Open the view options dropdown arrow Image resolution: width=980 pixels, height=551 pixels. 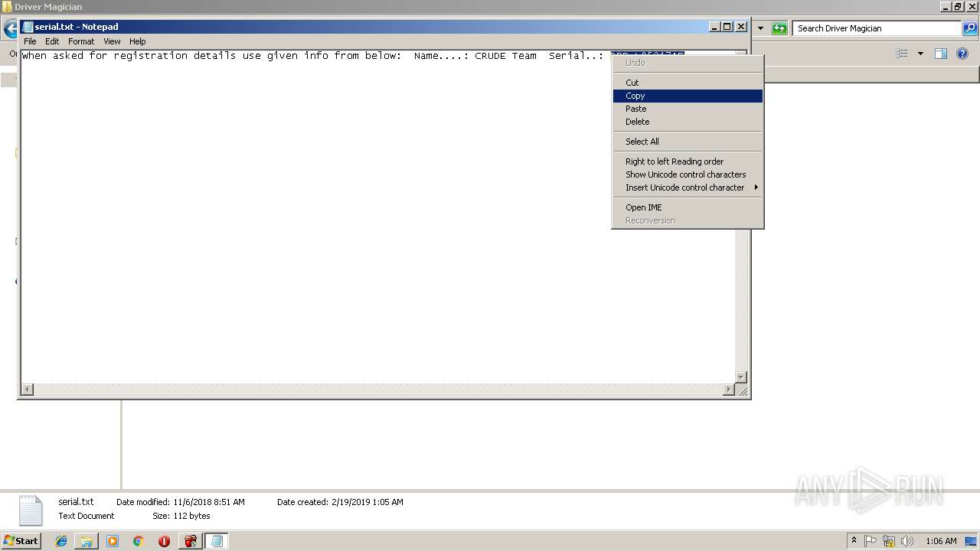point(920,54)
